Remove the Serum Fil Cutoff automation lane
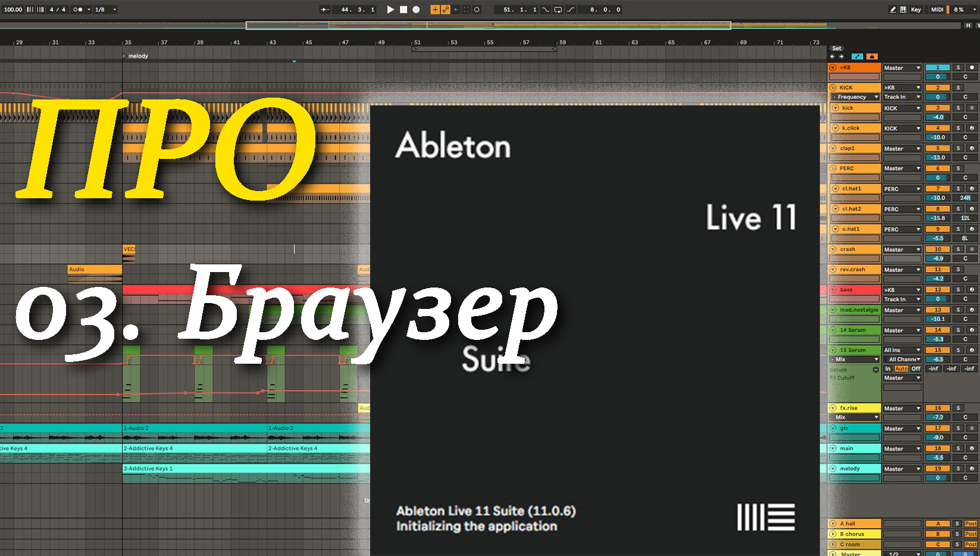980x556 pixels. tap(876, 370)
